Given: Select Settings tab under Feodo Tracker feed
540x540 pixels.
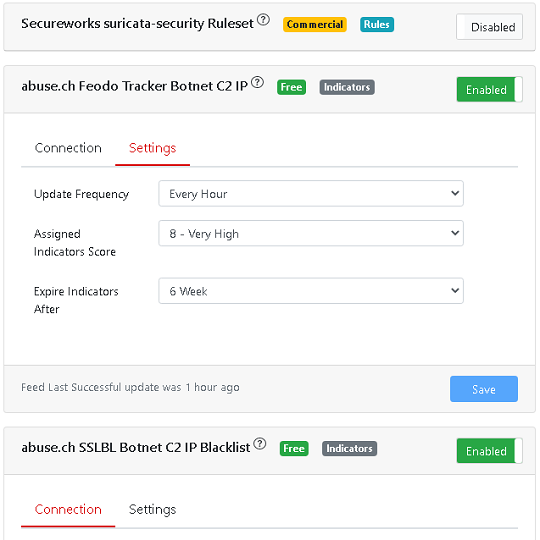Looking at the screenshot, I should 152,148.
